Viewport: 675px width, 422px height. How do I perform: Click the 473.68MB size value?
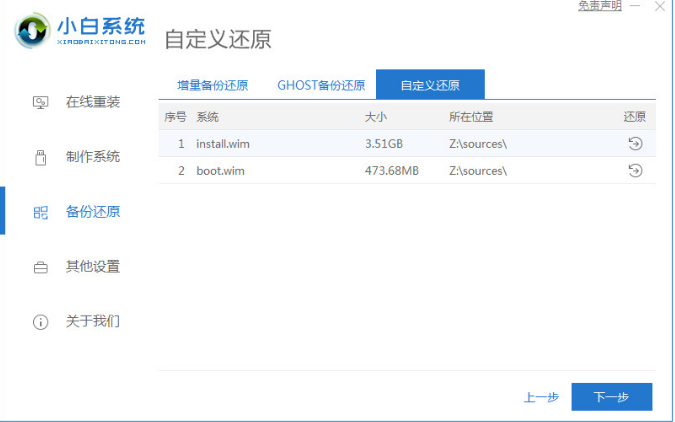392,171
